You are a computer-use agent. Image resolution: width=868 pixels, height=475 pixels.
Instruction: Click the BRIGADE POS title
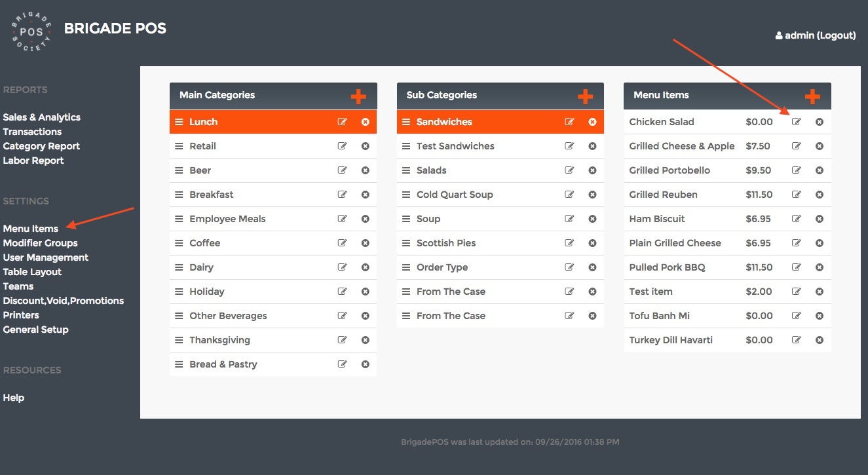pyautogui.click(x=115, y=29)
